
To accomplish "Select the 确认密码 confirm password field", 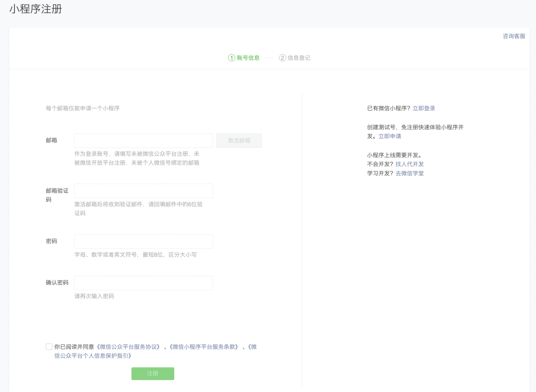I will coord(143,283).
